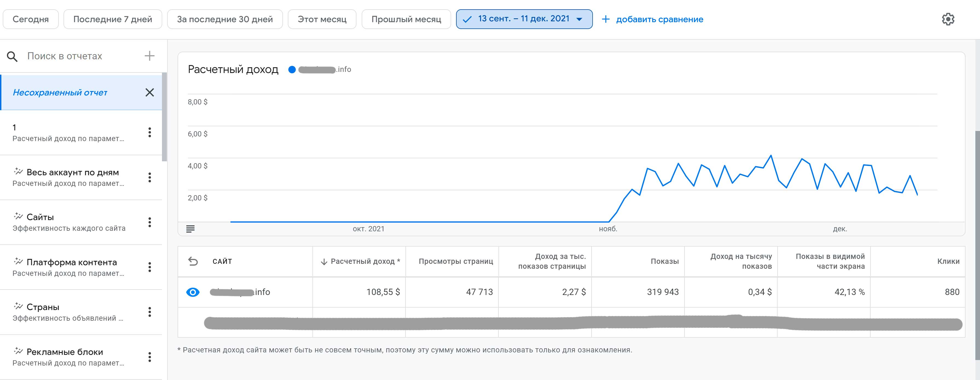Screen dimensions: 980x380
Task: Close the Несохраненный отчет item
Action: (x=149, y=92)
